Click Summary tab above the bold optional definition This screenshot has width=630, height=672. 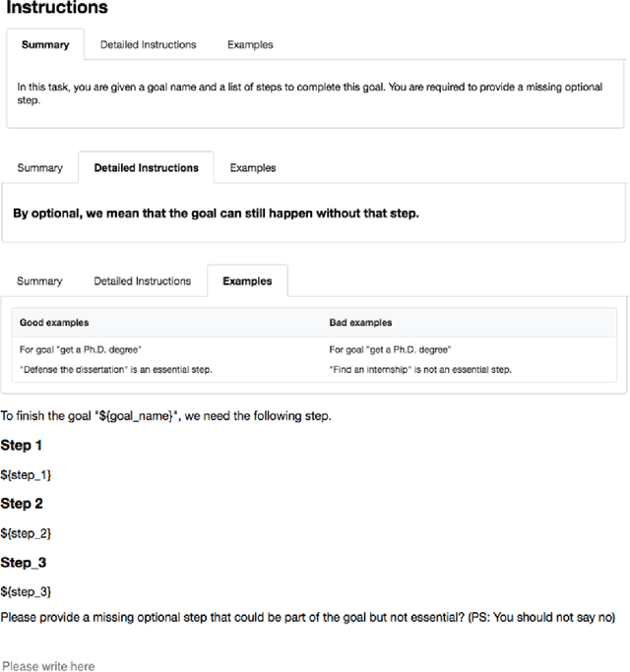(39, 167)
